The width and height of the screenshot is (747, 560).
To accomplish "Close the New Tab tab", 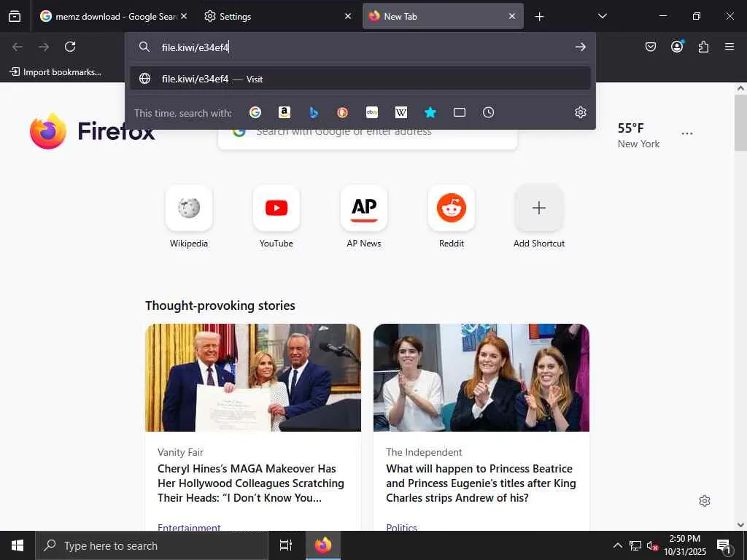I will tap(512, 16).
